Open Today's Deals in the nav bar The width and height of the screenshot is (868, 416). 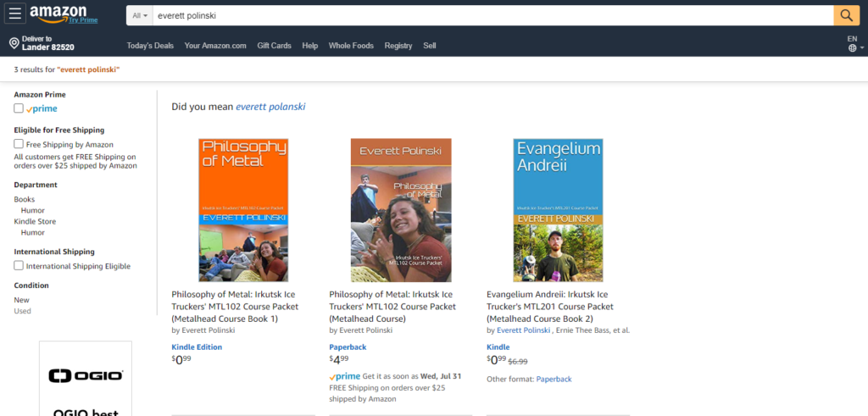point(150,46)
